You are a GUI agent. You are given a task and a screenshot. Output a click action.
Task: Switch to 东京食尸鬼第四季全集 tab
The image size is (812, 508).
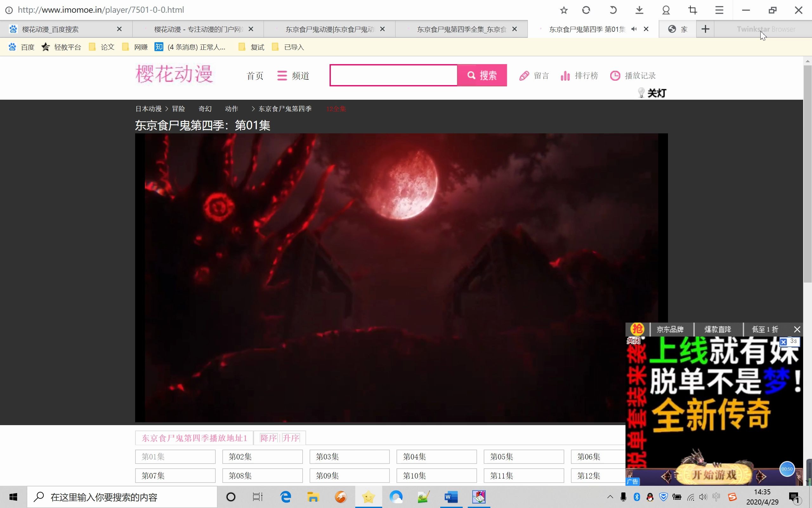[462, 29]
